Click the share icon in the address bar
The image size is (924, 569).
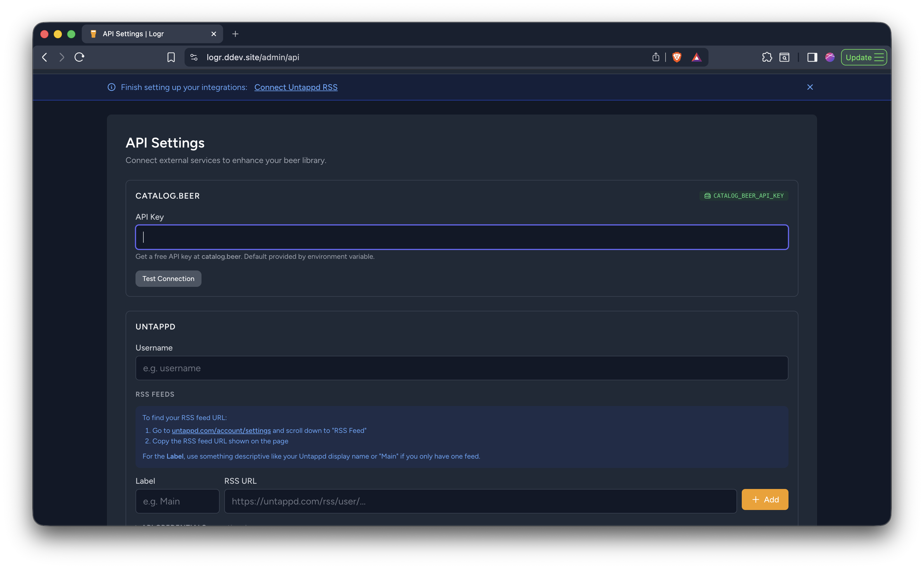click(656, 57)
